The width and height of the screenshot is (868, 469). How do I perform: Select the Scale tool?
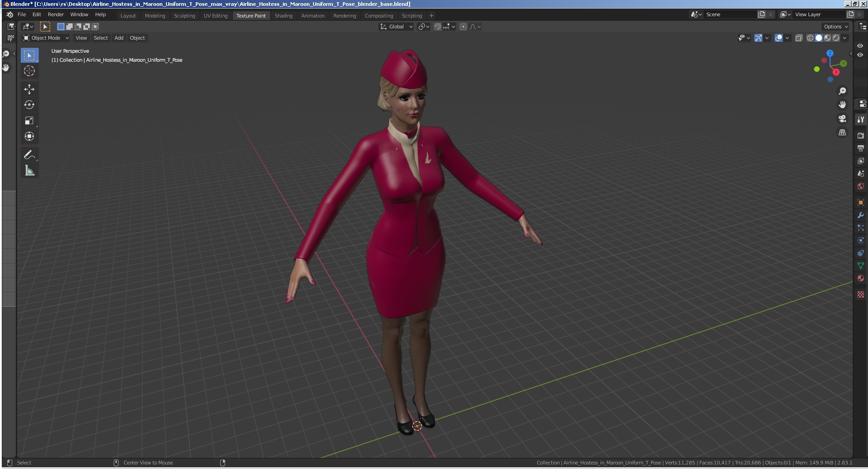tap(29, 120)
